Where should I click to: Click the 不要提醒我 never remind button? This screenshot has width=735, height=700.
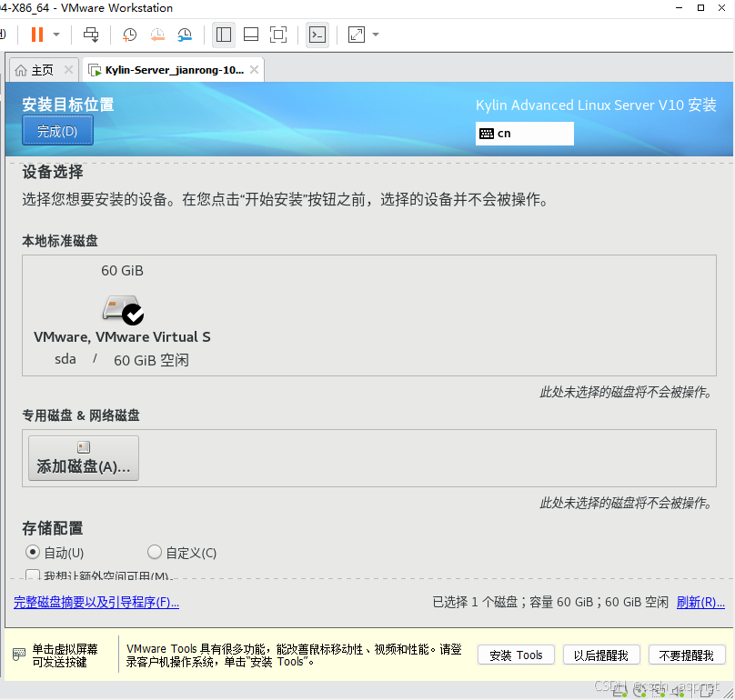(687, 655)
